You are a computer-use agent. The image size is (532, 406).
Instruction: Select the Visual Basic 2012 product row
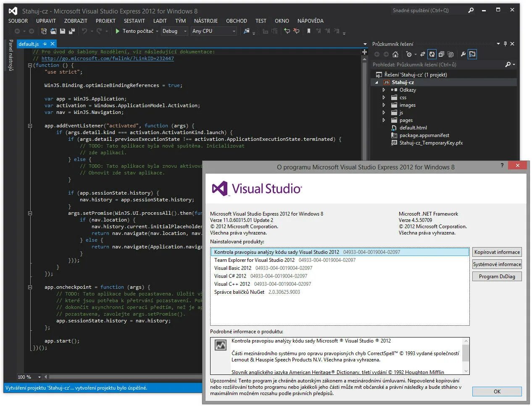point(340,268)
